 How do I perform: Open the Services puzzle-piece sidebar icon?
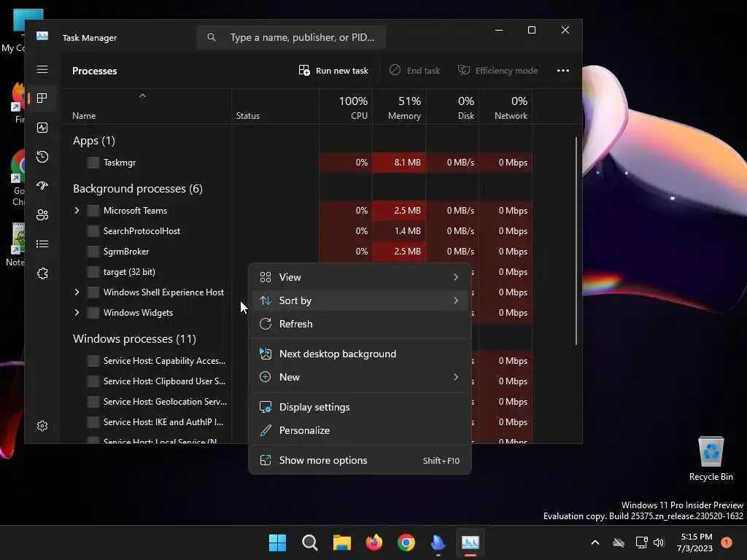coord(42,273)
